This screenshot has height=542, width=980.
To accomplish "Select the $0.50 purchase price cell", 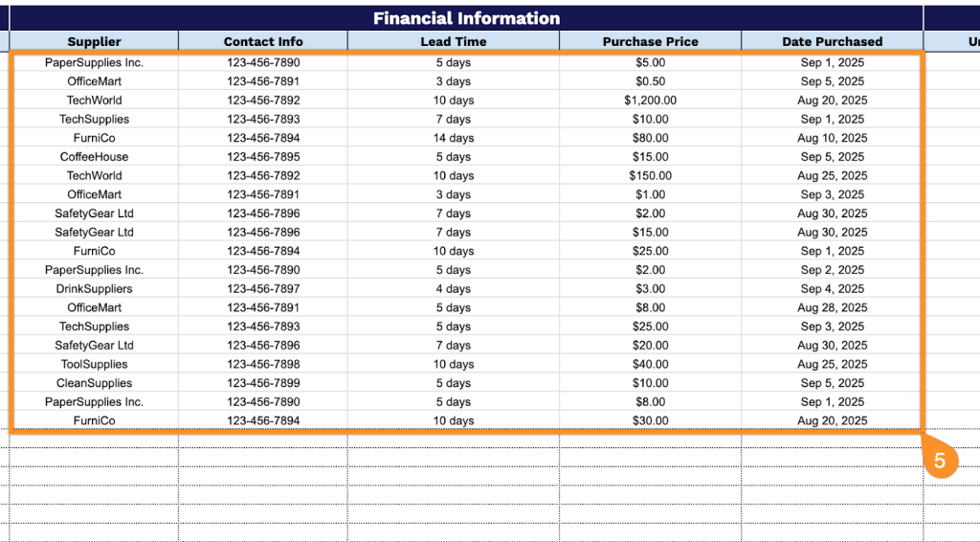I will [651, 81].
